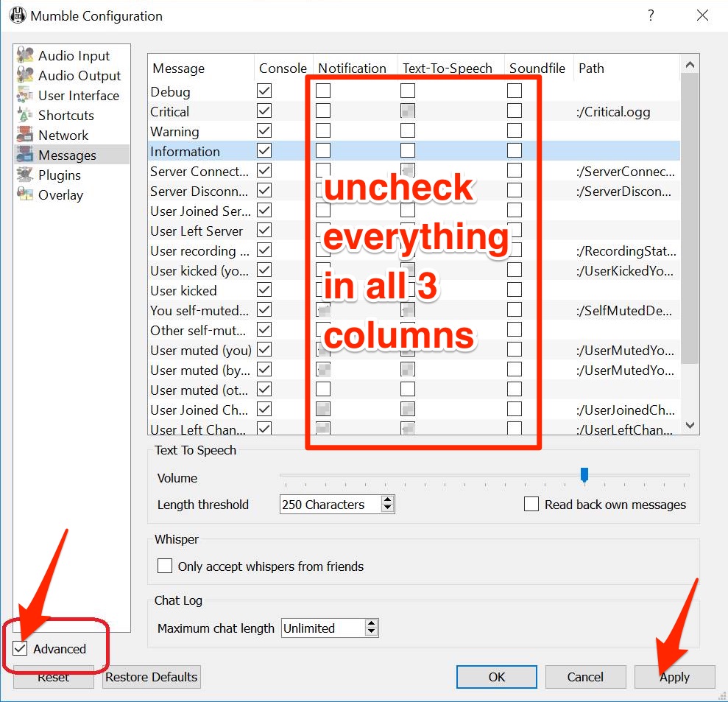Click the Console column header

tap(283, 69)
